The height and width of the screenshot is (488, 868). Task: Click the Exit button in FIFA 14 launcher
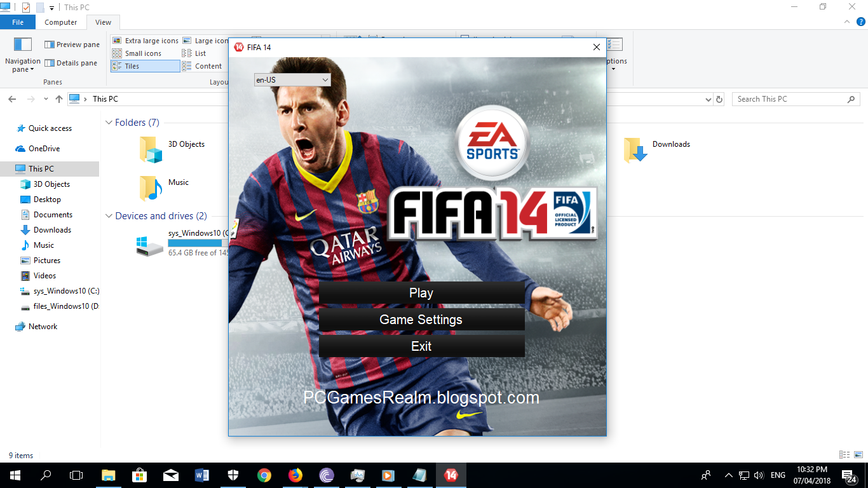click(x=421, y=346)
